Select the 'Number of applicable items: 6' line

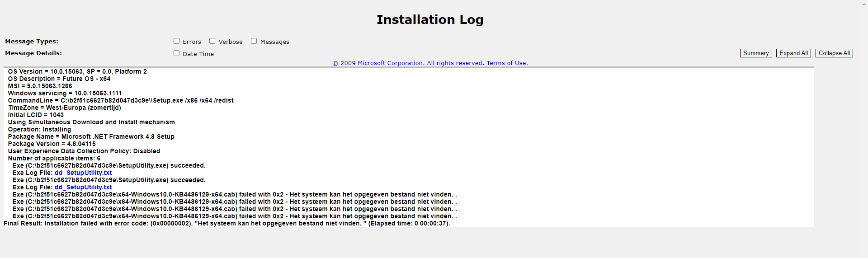54,158
